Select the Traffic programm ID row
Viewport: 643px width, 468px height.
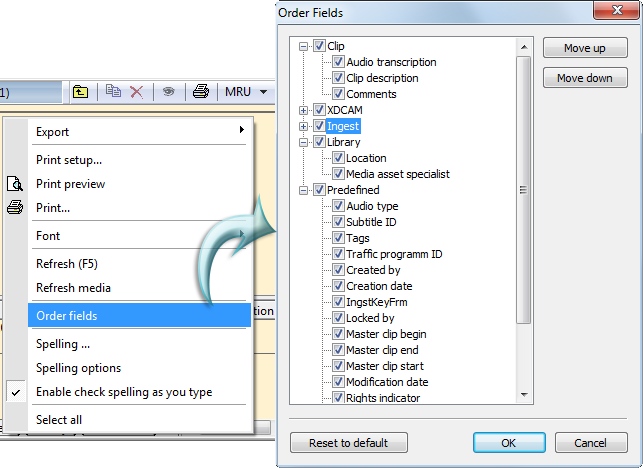coord(394,254)
